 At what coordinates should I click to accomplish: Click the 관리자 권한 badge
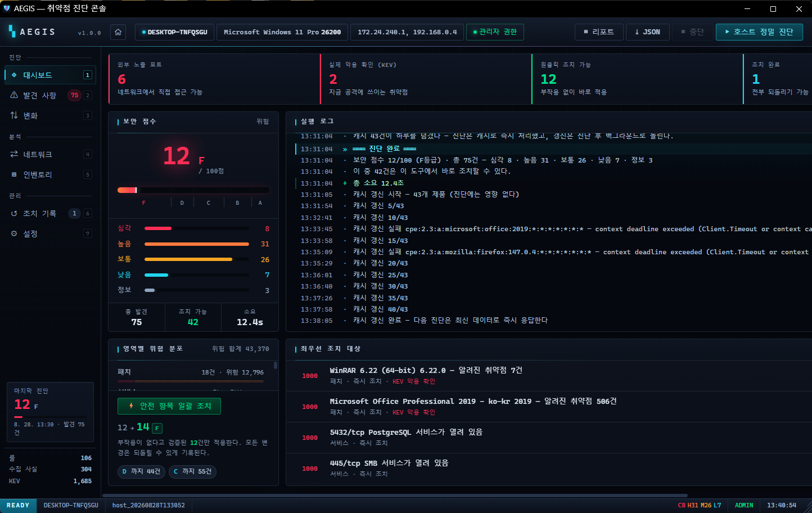495,32
